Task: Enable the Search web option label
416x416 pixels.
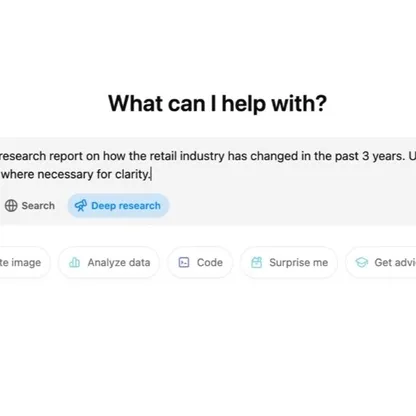Action: [x=38, y=206]
